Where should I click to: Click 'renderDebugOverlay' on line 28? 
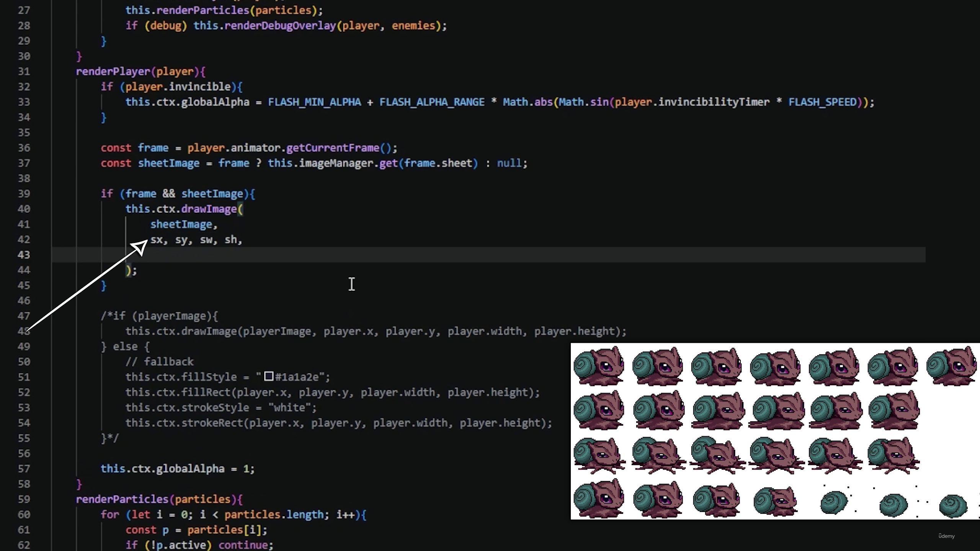(x=280, y=26)
